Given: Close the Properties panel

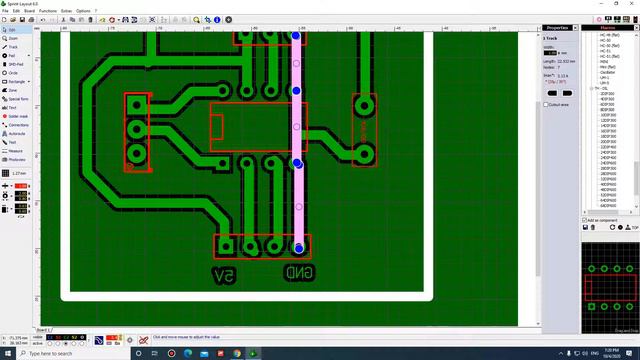Looking at the screenshot, I should (x=576, y=28).
